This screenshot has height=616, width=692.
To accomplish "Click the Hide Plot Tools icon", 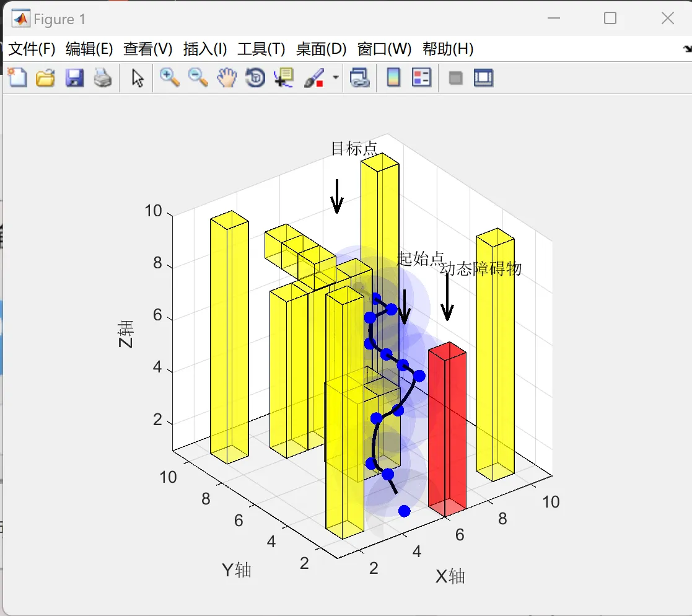I will pyautogui.click(x=455, y=78).
